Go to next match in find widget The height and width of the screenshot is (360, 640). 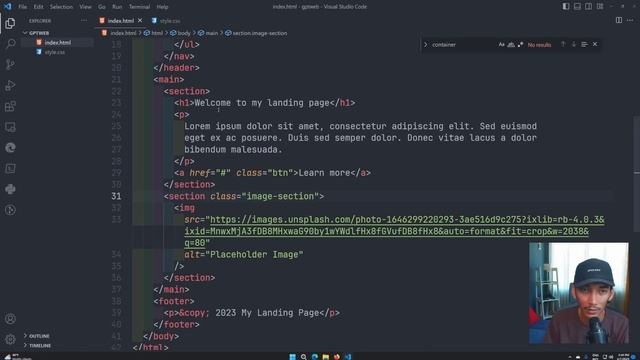click(x=573, y=44)
